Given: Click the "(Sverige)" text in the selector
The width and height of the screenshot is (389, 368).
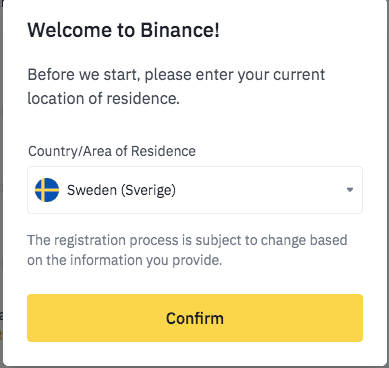Looking at the screenshot, I should click(x=148, y=191).
